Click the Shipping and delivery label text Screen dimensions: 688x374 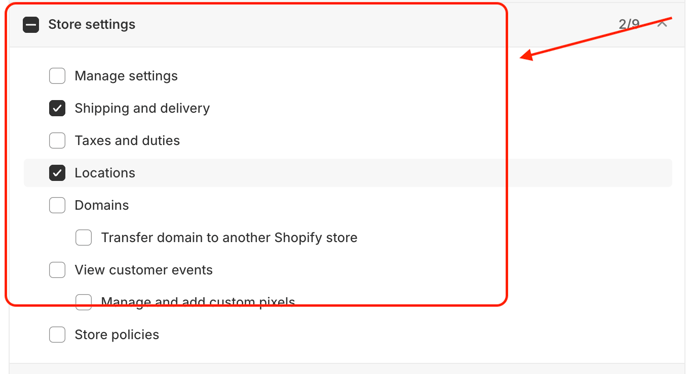coord(142,108)
